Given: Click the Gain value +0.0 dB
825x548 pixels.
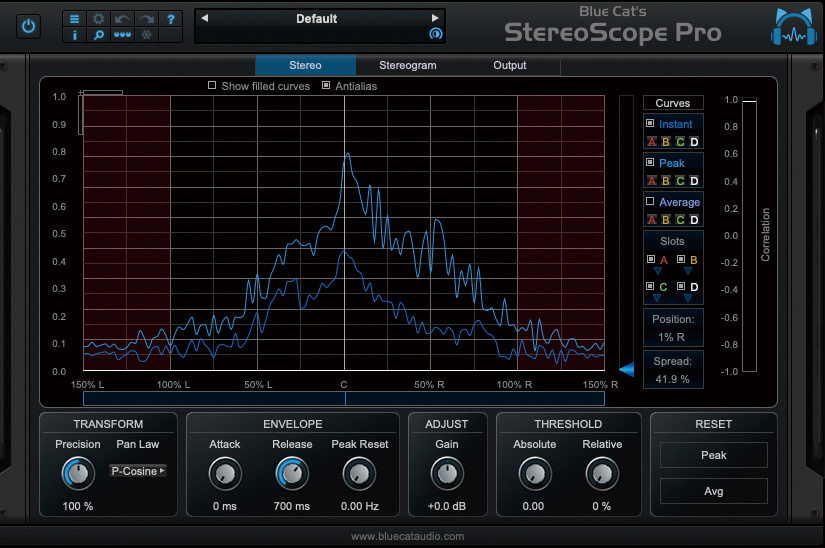Looking at the screenshot, I should (x=446, y=506).
